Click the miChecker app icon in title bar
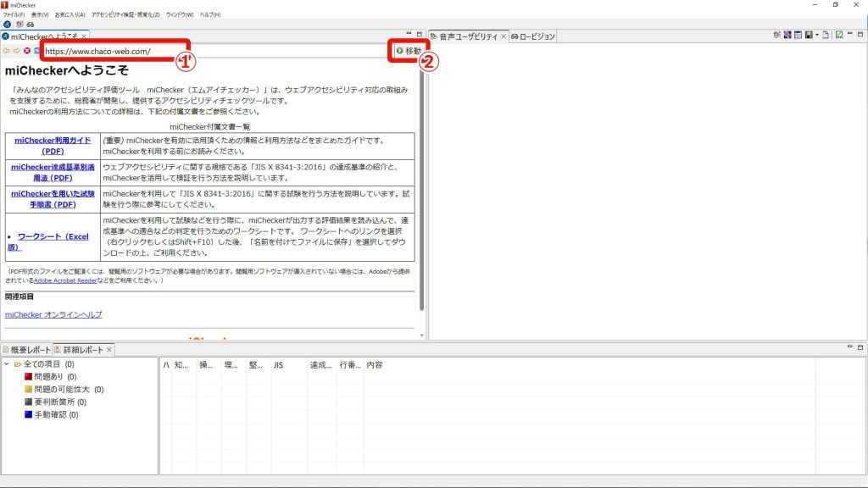Image resolution: width=868 pixels, height=488 pixels. coord(4,4)
